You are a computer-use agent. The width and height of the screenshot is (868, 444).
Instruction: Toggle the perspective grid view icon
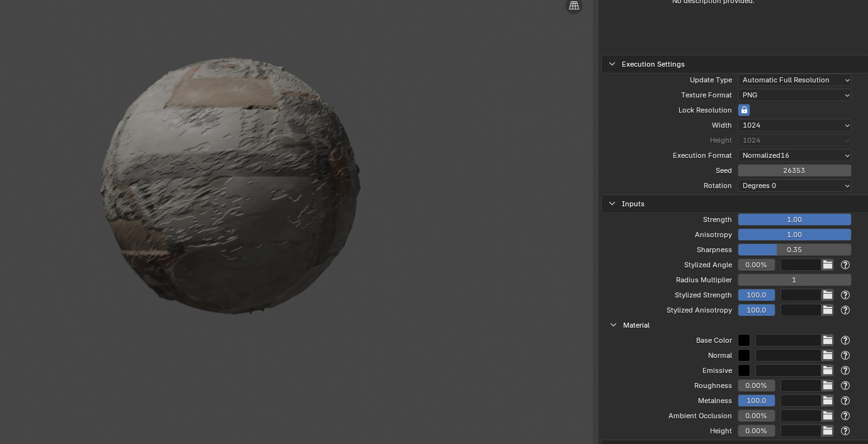[573, 6]
